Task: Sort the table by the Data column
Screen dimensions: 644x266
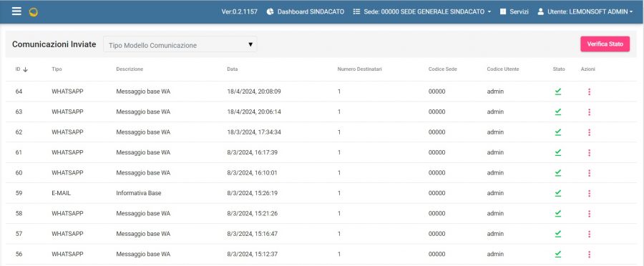Action: [233, 69]
